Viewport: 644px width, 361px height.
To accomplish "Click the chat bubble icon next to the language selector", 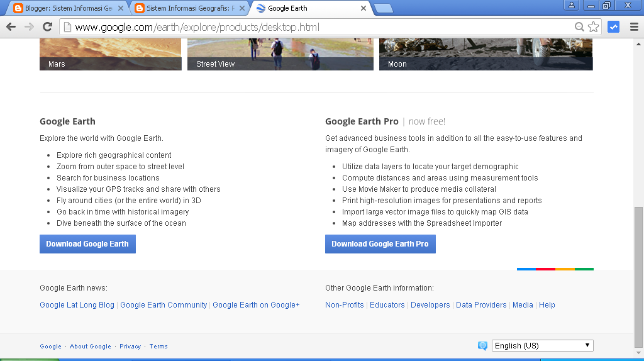I will coord(482,346).
